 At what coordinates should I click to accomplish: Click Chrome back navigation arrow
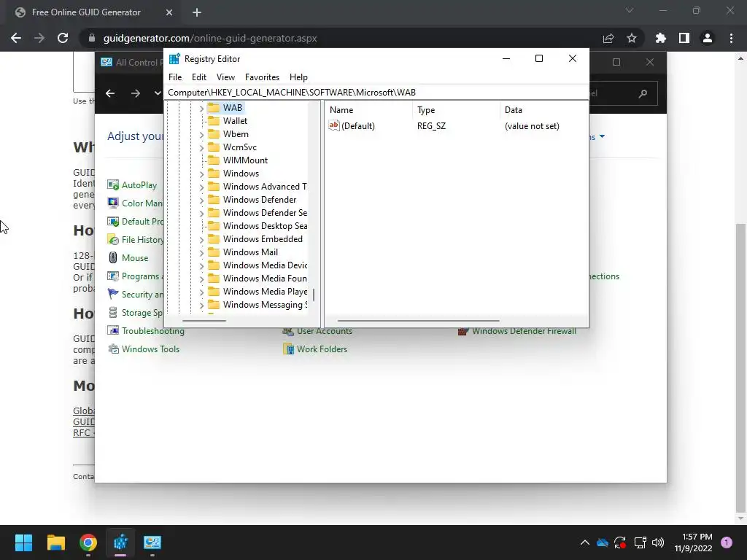16,38
